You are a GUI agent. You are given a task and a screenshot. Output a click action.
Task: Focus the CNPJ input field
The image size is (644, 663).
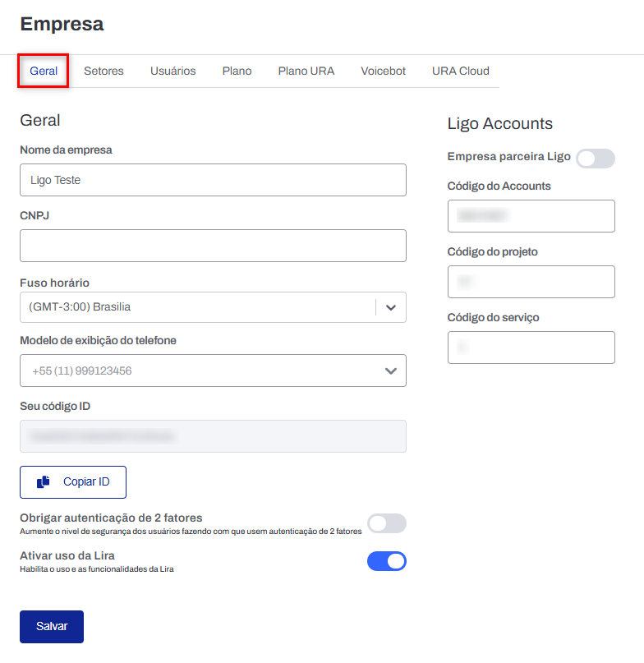(x=213, y=246)
